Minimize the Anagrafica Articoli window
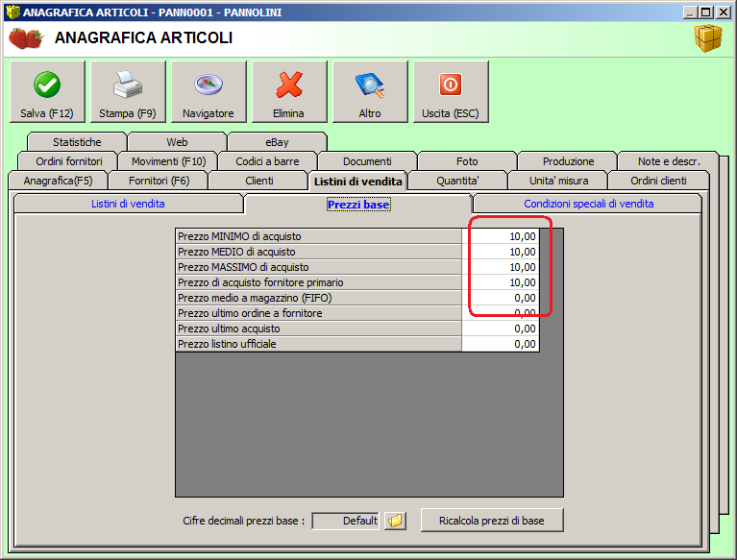The width and height of the screenshot is (737, 560). (690, 12)
